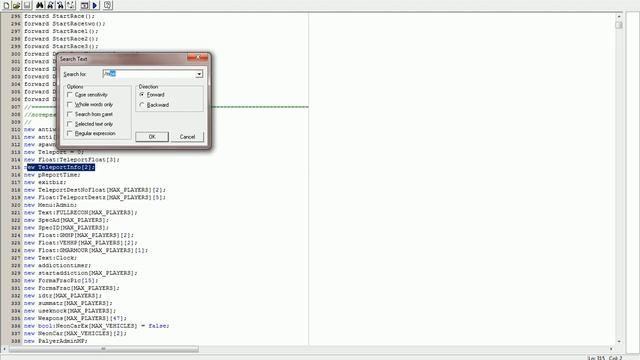Click the vertical scrollbar up arrow
Viewport: 640px width, 360px height.
click(x=619, y=16)
